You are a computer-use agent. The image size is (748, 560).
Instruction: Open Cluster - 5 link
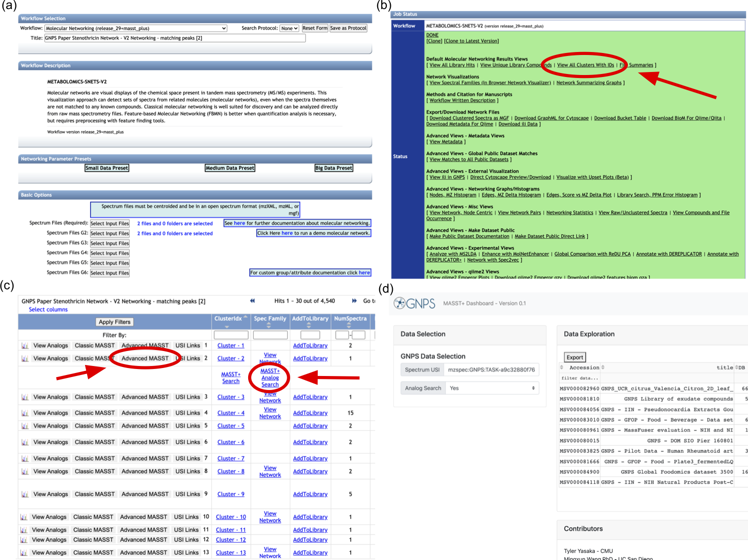coord(231,426)
